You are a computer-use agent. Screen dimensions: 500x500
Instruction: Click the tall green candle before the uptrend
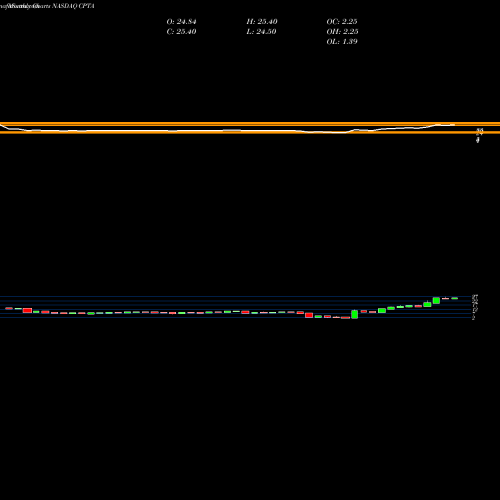[x=355, y=314]
